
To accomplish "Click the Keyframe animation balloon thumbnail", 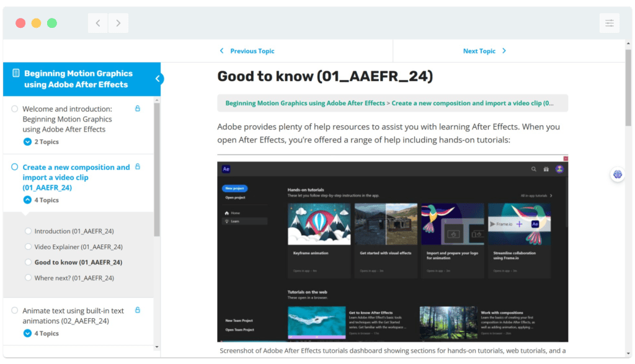I will tap(319, 224).
